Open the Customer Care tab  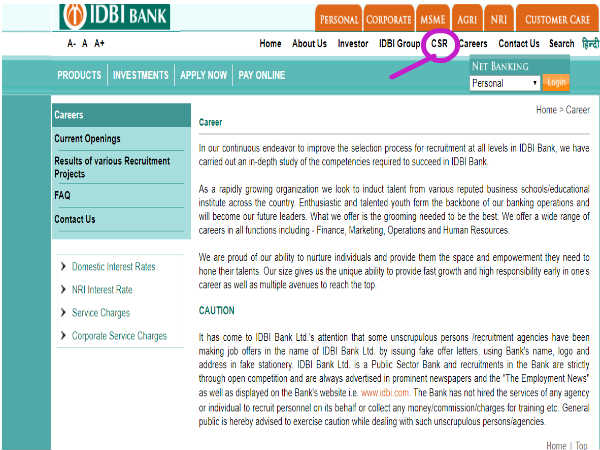coord(557,19)
